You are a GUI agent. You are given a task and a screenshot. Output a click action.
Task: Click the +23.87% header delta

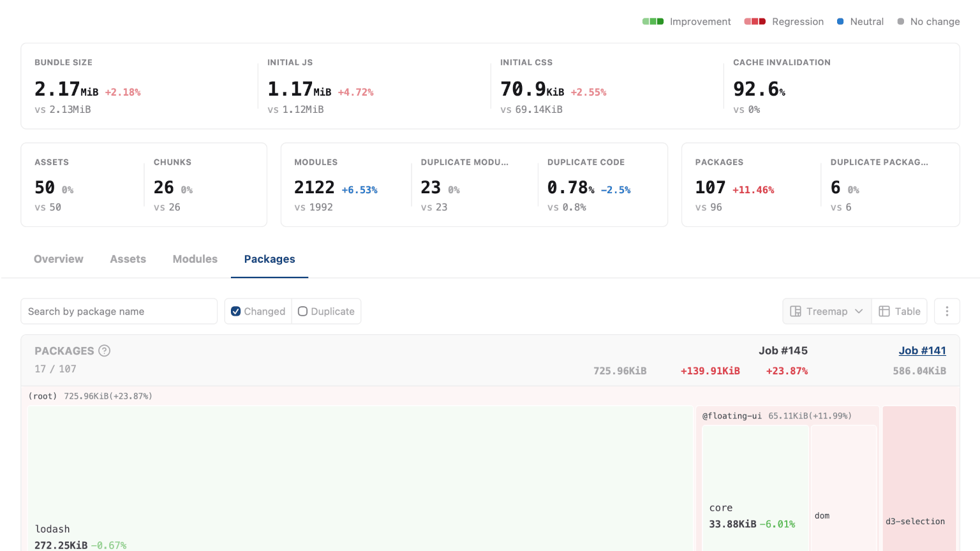(787, 371)
